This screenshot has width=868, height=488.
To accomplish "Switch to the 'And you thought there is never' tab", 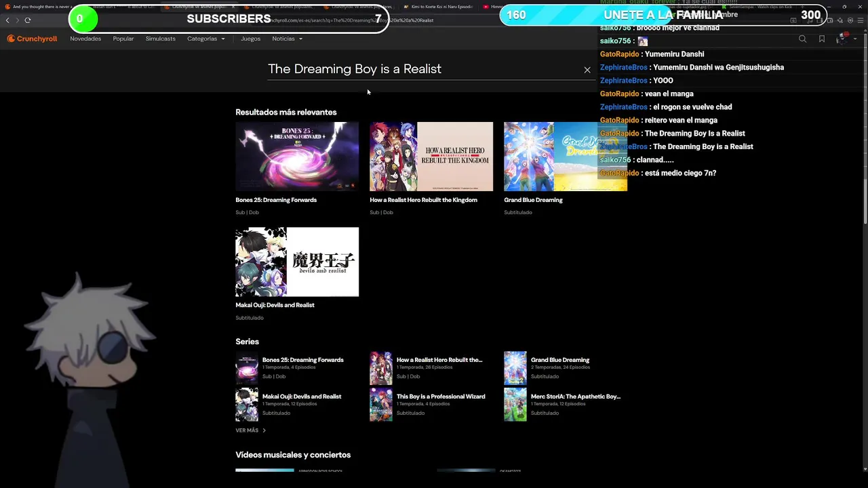I will coord(41,7).
